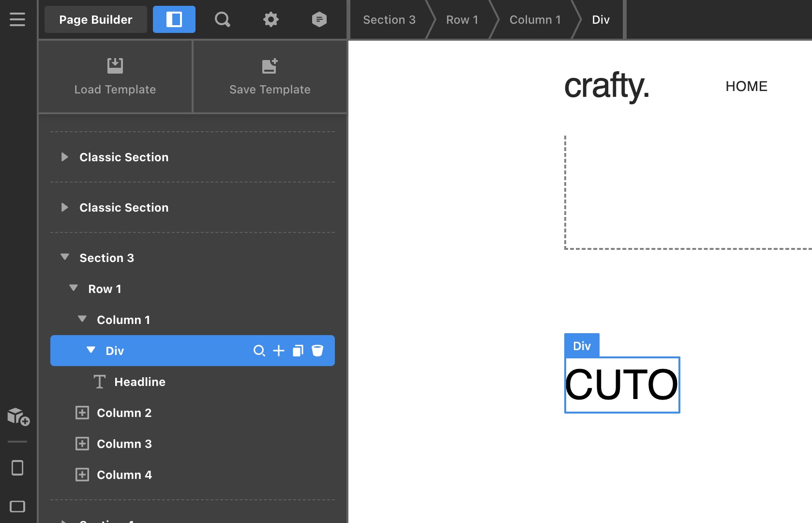The image size is (812, 523).
Task: Open the hamburger menu
Action: point(17,19)
